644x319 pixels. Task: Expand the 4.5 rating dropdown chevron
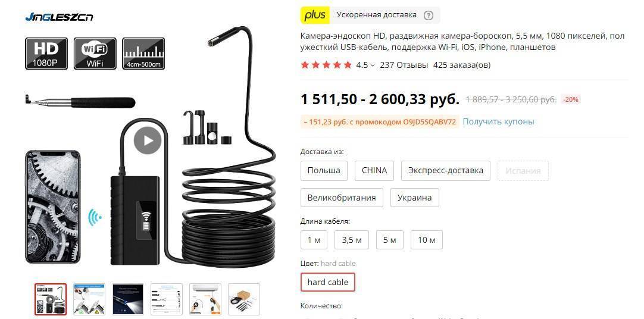pyautogui.click(x=373, y=65)
